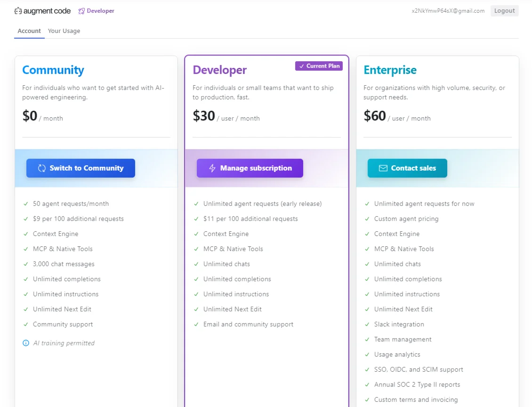Click the Developer plan card heading

(x=219, y=70)
